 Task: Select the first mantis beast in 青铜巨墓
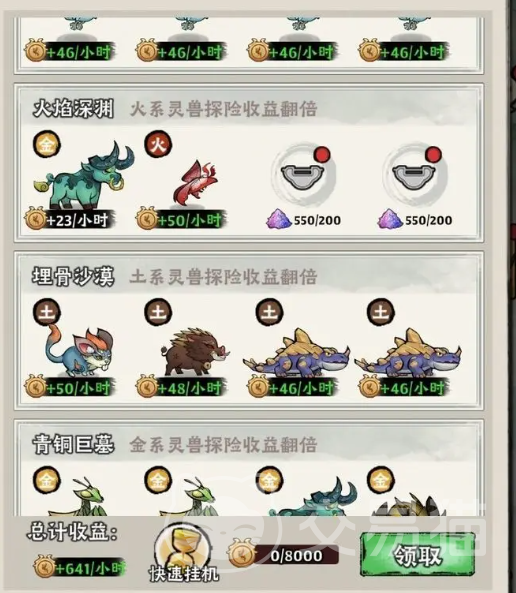click(x=79, y=497)
